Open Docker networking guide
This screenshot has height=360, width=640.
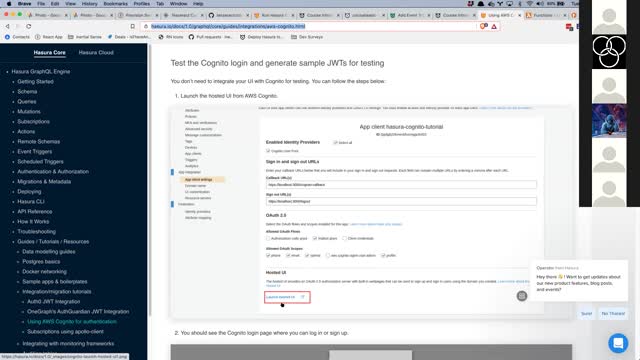[44, 271]
